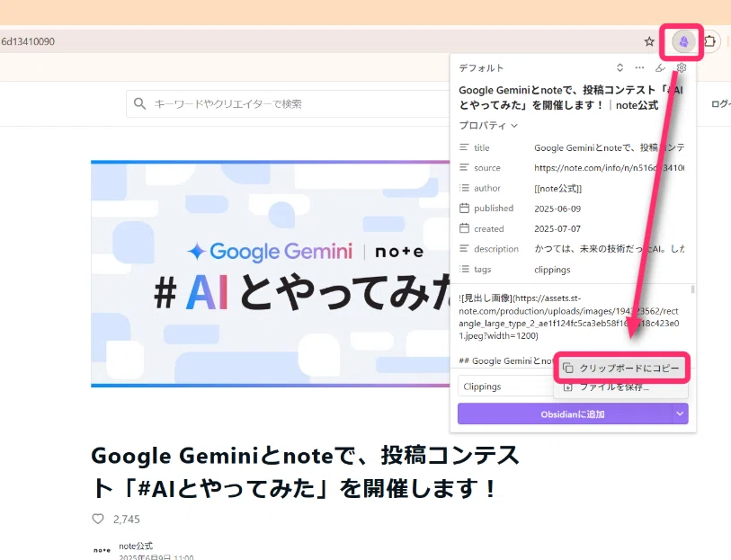Click the description property type icon
The image size is (731, 560).
click(x=464, y=248)
